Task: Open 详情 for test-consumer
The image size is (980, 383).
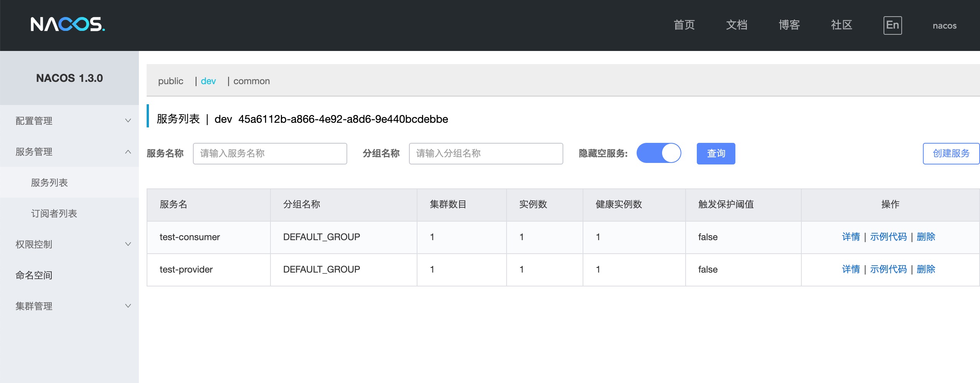Action: [851, 237]
